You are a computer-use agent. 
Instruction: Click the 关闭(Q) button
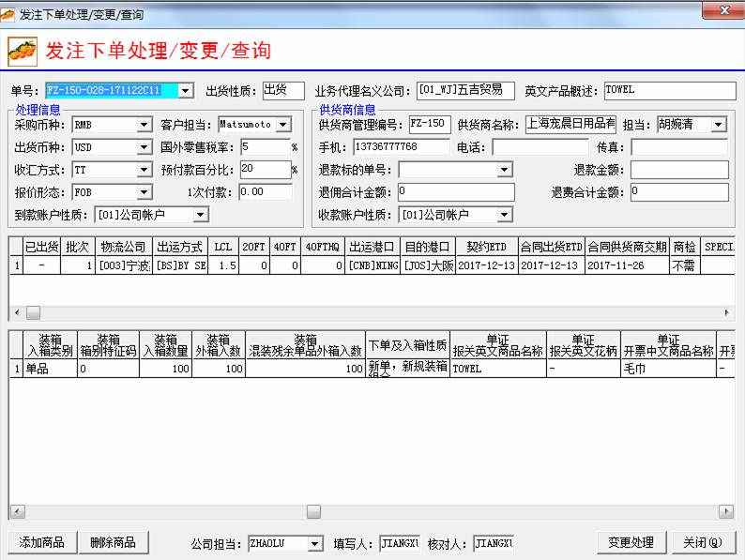coord(703,542)
